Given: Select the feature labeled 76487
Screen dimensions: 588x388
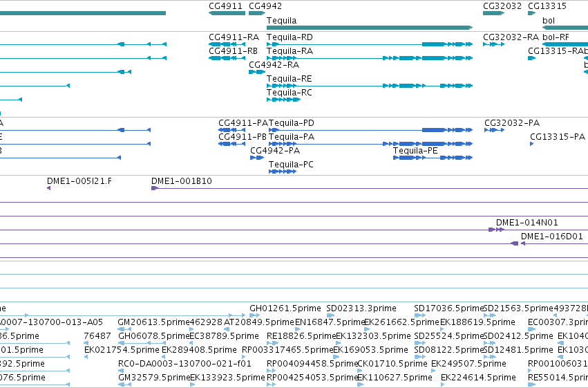Looking at the screenshot, I should [97, 336].
